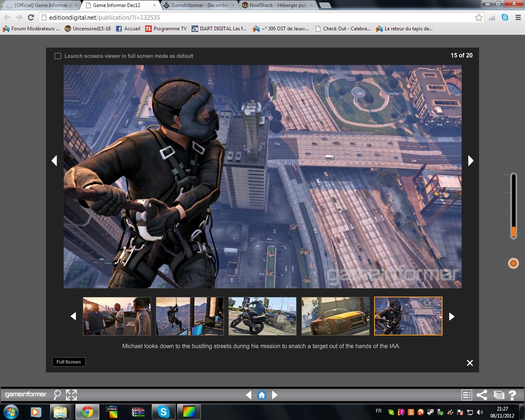Open Le retour du tapis de... bookmark
This screenshot has width=525, height=420.
404,29
